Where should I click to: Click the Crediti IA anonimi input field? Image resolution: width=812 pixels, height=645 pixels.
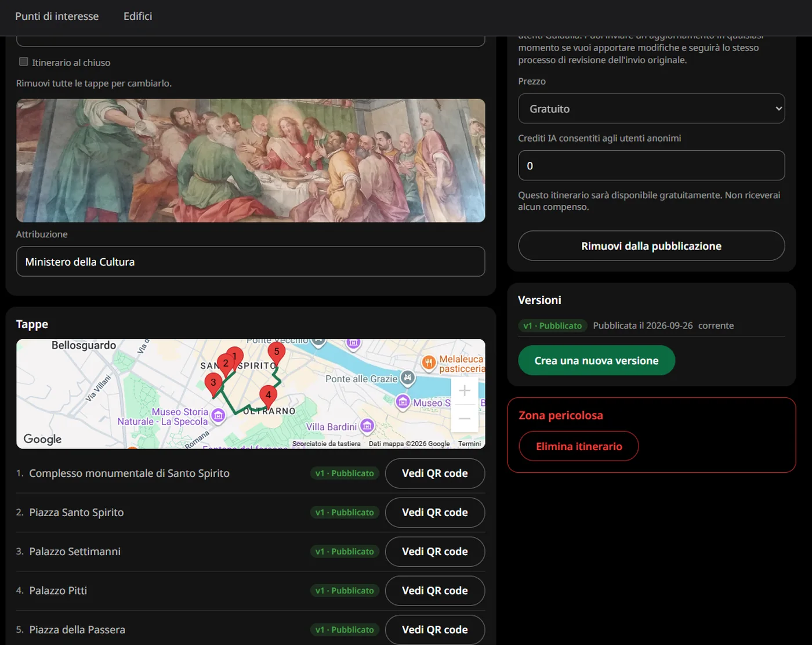651,165
